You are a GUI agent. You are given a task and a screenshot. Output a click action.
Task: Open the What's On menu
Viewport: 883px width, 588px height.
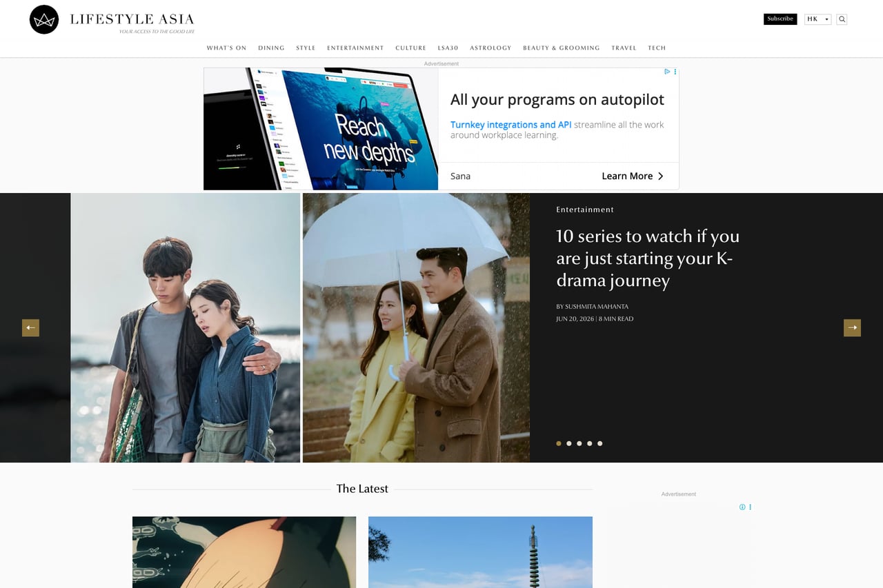point(226,48)
